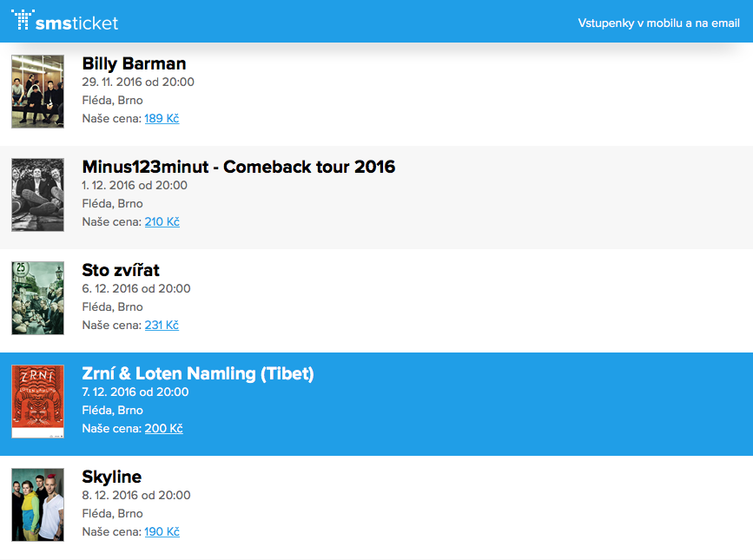Viewport: 753px width, 560px height.
Task: Open the Billy Barman poster thumbnail
Action: tap(37, 91)
